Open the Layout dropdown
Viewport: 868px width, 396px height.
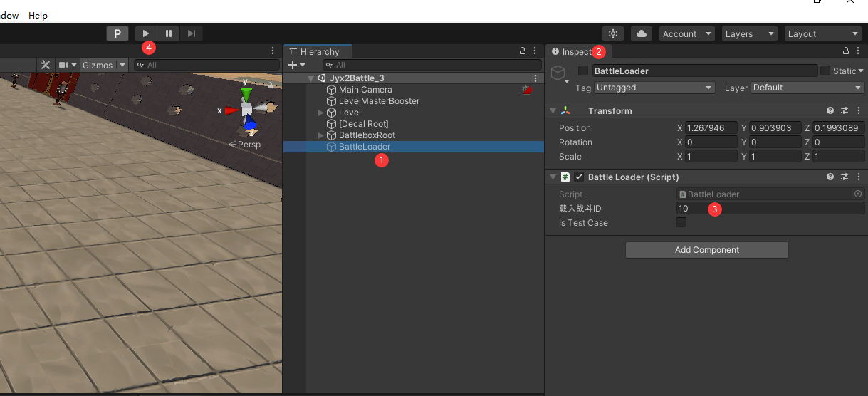[823, 33]
